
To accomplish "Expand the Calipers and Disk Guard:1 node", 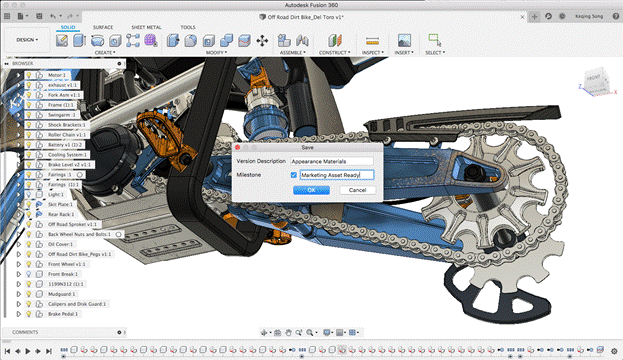I will (19, 304).
